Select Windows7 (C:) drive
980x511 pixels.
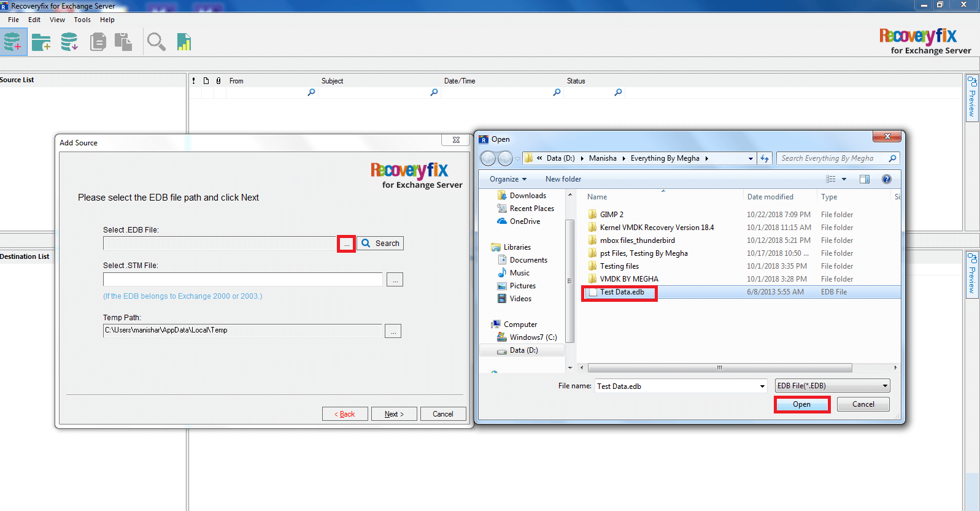point(533,337)
